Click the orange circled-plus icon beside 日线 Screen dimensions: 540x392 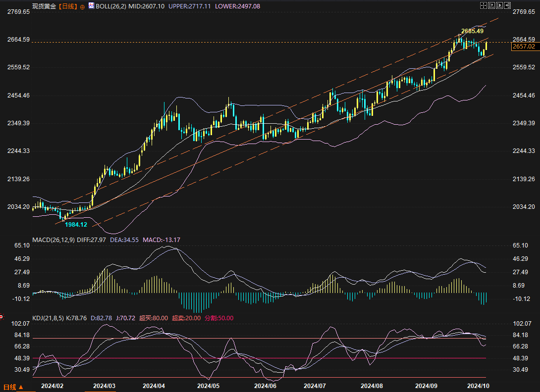[82, 7]
